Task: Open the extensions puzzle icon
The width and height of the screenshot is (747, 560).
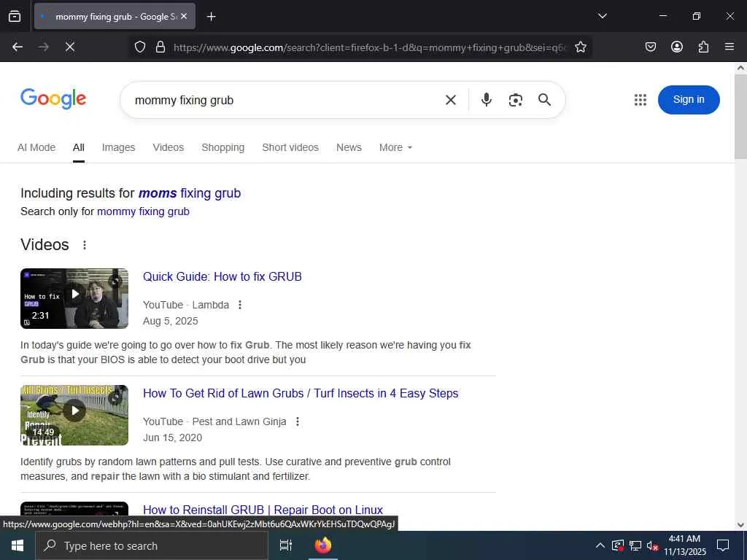Action: (x=703, y=47)
